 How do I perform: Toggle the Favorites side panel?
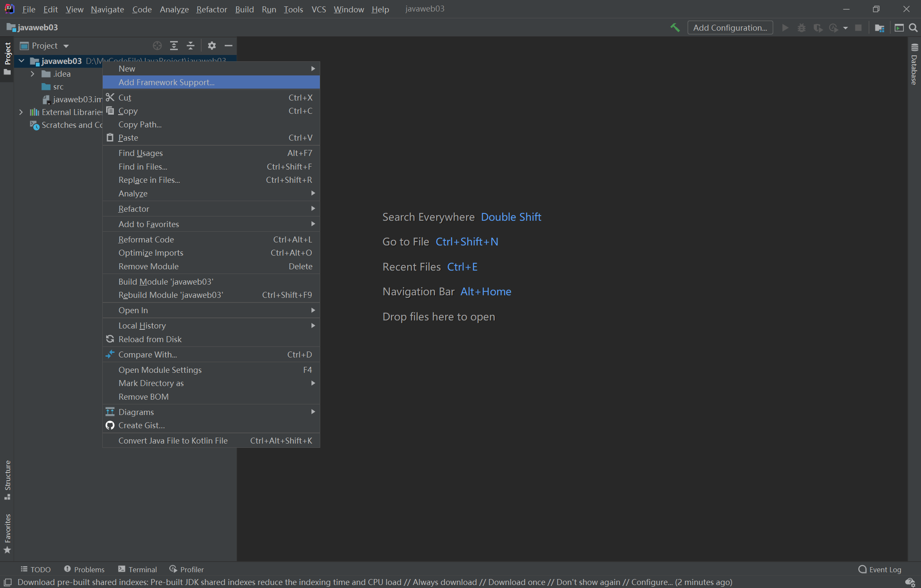[7, 533]
